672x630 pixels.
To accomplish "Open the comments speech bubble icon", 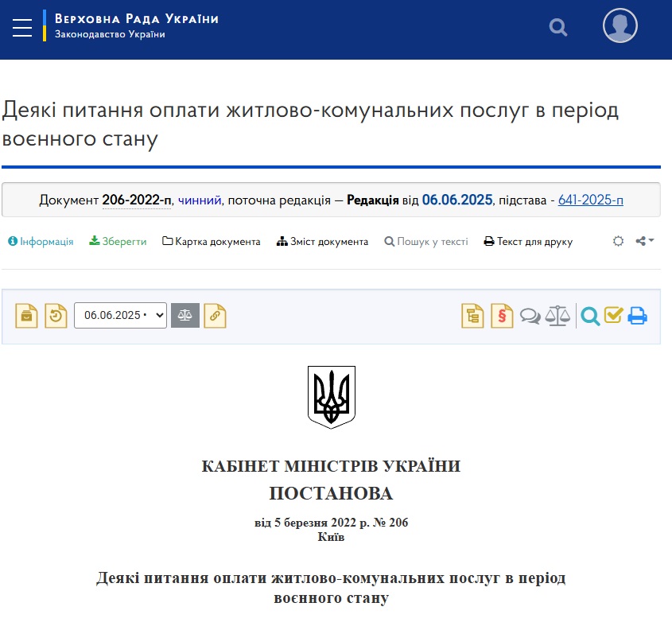I will pos(530,316).
